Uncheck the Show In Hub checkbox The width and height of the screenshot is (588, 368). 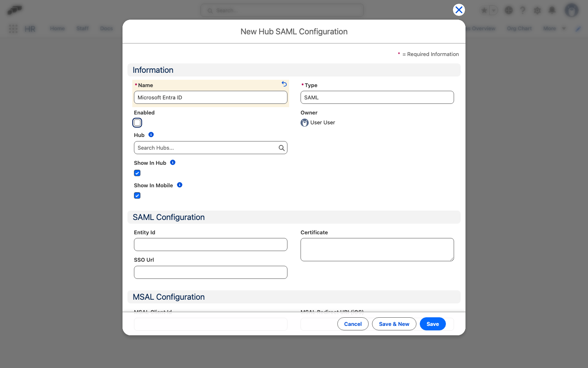pyautogui.click(x=137, y=173)
